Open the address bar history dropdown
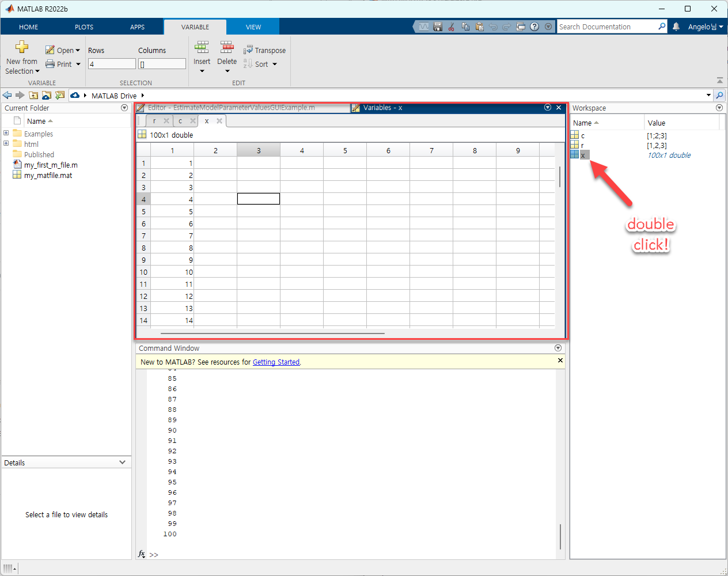 click(708, 95)
